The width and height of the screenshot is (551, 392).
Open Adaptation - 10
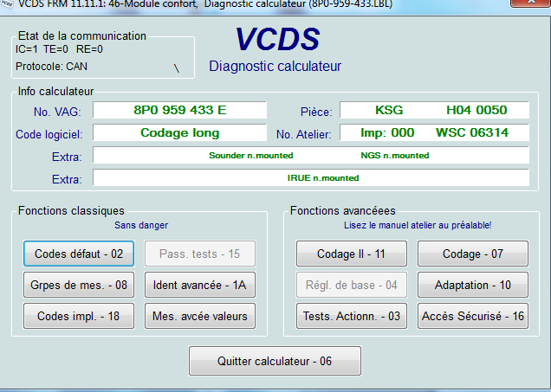click(x=473, y=285)
